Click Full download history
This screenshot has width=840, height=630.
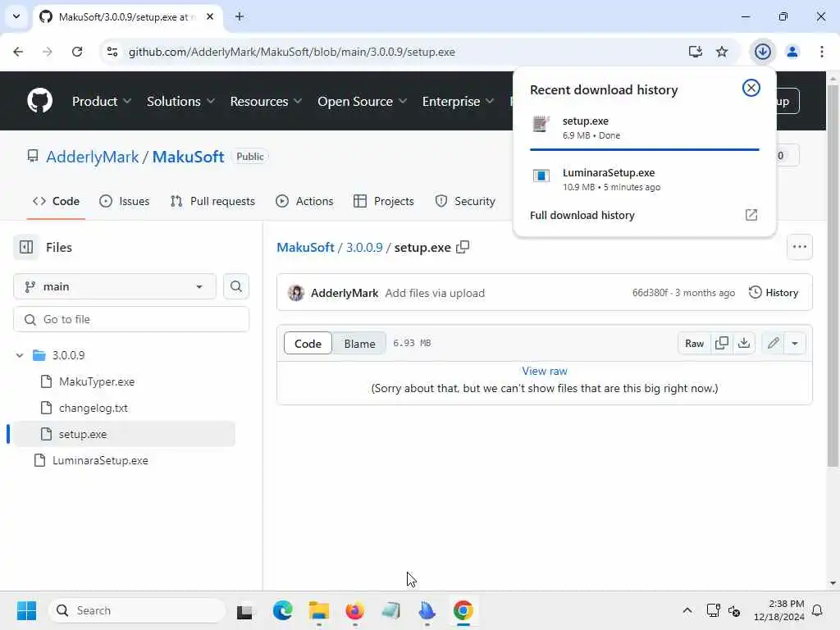coord(582,215)
